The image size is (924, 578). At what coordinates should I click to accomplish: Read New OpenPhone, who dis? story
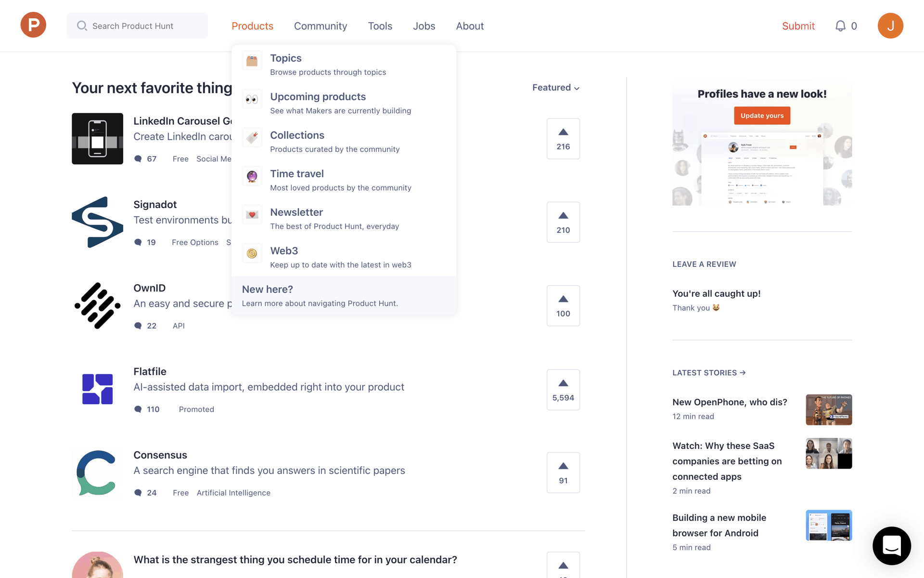click(x=730, y=402)
